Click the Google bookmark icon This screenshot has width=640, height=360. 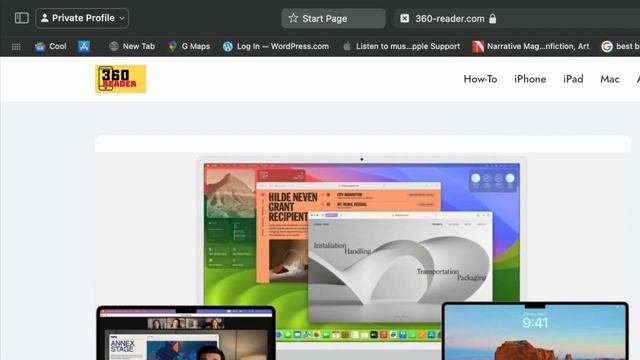point(607,47)
